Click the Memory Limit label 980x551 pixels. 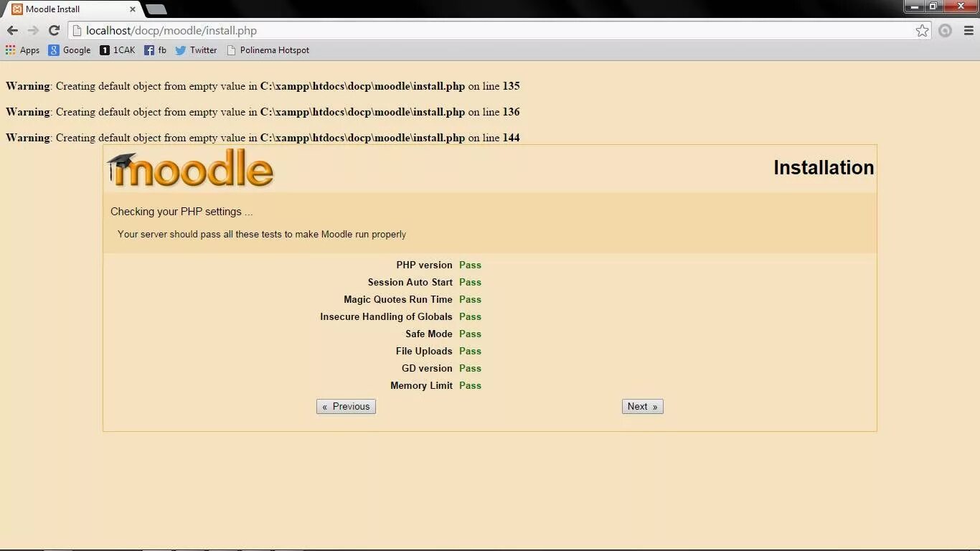(421, 385)
